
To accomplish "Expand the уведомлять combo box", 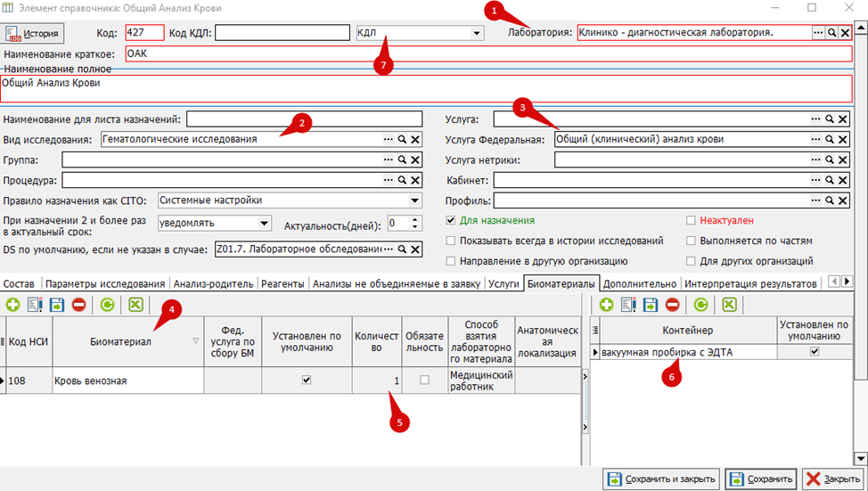I will (264, 224).
